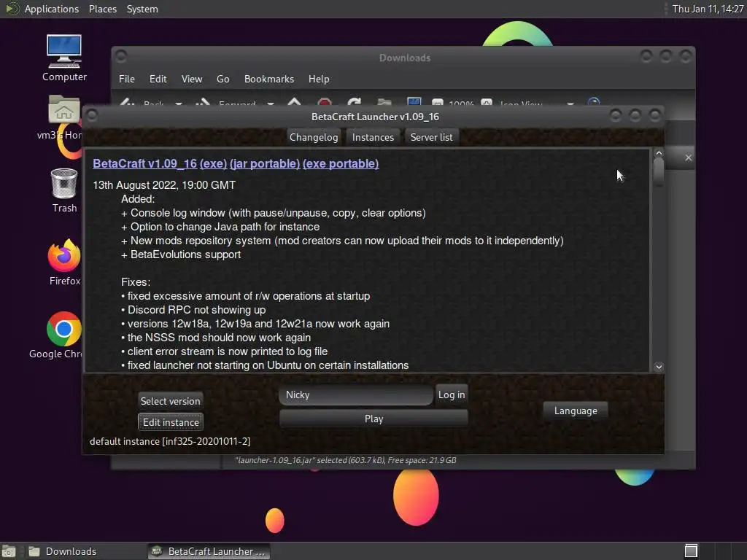Image resolution: width=747 pixels, height=560 pixels.
Task: Open the Applications menu
Action: pos(52,9)
